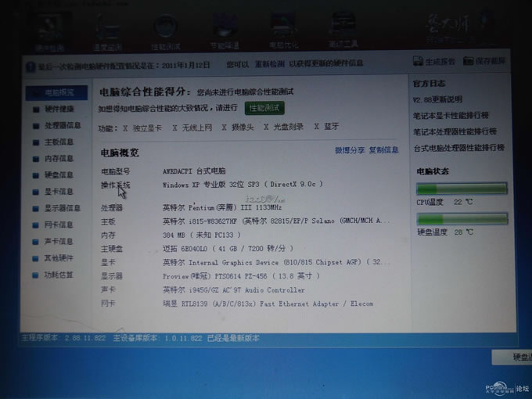This screenshot has width=532, height=399.
Task: Select 其他硬件 in the sidebar
Action: tap(53, 258)
